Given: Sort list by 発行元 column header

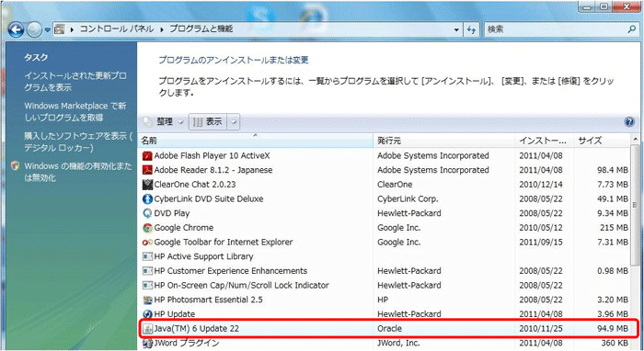Looking at the screenshot, I should 444,141.
